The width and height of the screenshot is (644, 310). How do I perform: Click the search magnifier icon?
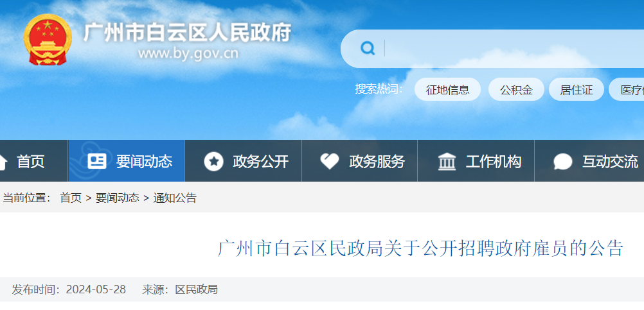click(x=368, y=49)
